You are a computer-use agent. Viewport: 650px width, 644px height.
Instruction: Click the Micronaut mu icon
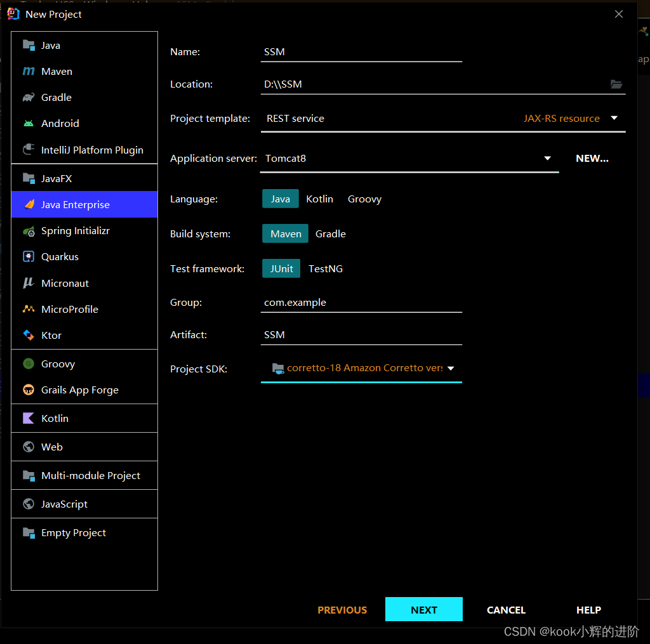(29, 283)
